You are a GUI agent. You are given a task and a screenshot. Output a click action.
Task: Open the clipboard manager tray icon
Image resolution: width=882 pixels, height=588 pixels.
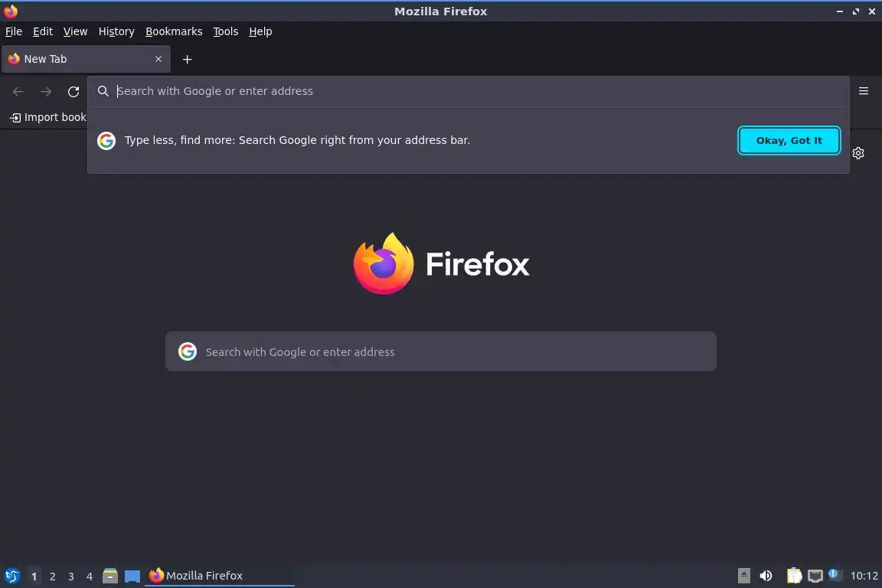794,576
